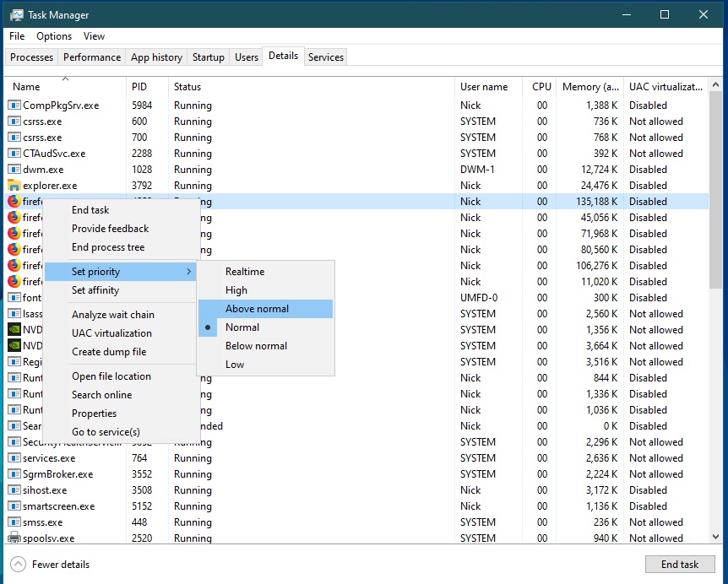Choose Create dump file
The image size is (728, 584).
[x=121, y=352]
